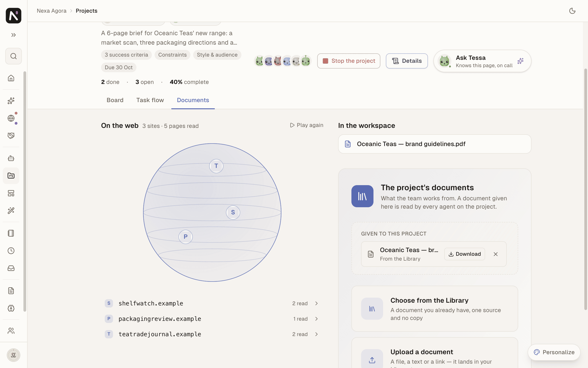Open the robot agent icon in sidebar
This screenshot has height=368, width=588.
11,158
